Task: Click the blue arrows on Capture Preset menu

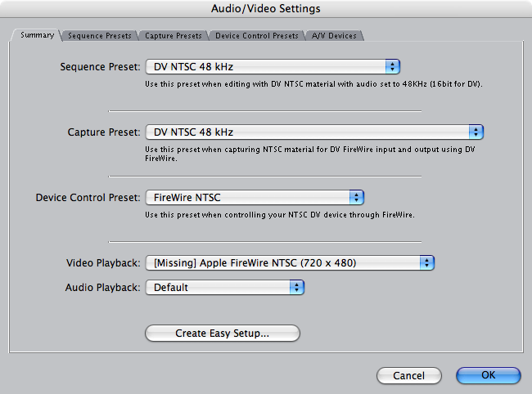Action: pyautogui.click(x=476, y=132)
